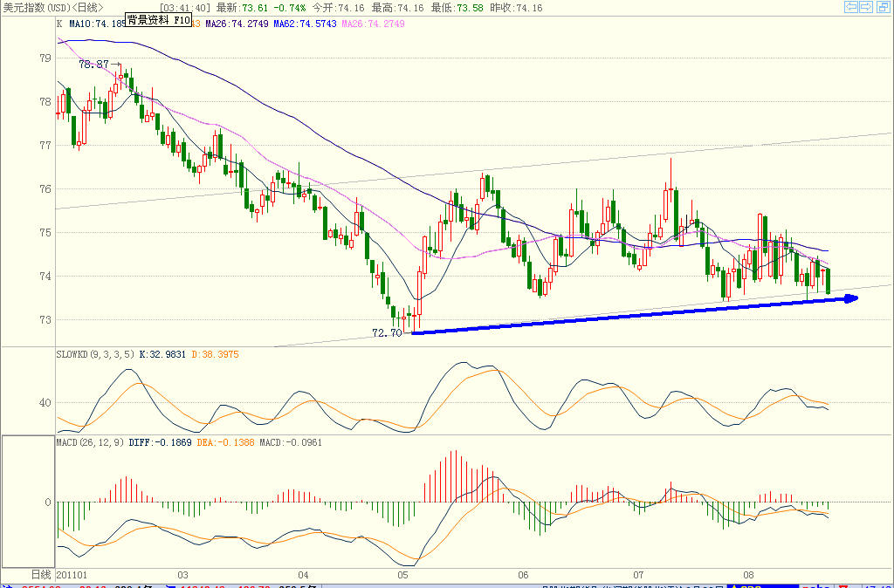Click the 201101 date marker on timeline
The height and width of the screenshot is (588, 894).
pos(72,575)
